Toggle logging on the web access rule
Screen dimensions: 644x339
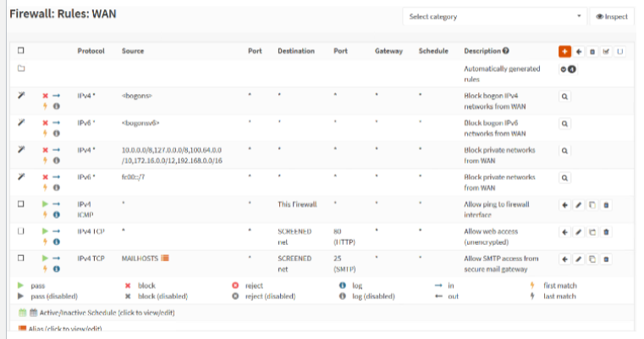pos(57,242)
